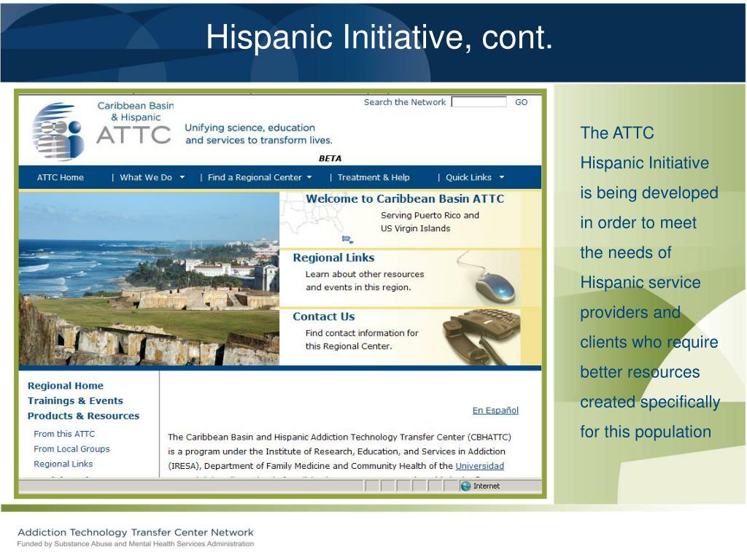Open Find a Regional Center menu

coord(255,177)
